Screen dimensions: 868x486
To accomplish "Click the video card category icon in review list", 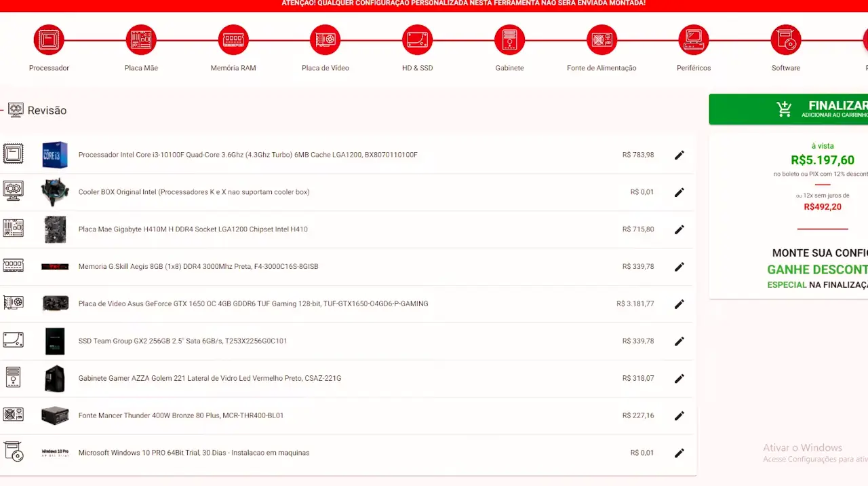I will 13,302.
